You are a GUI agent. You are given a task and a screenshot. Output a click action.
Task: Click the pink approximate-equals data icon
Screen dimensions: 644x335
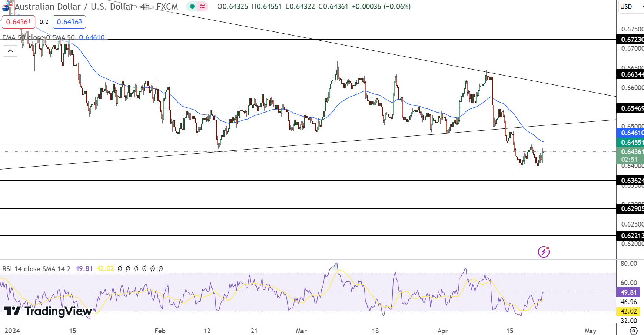[x=202, y=6]
